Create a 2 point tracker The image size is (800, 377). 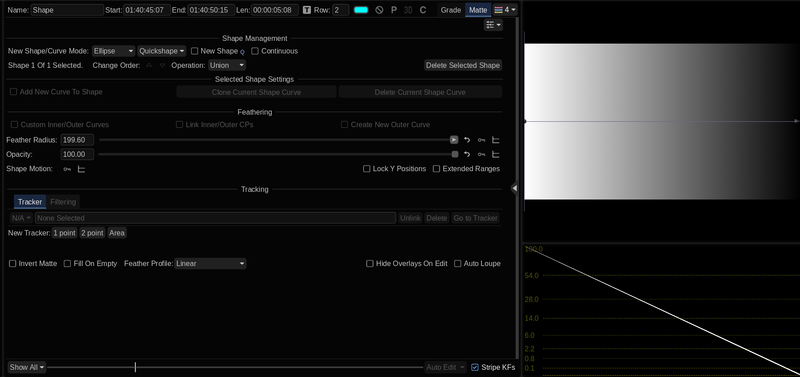[92, 233]
